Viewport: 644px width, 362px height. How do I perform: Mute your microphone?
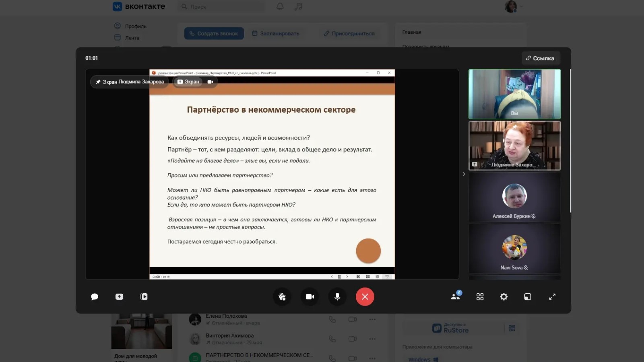pos(337,297)
